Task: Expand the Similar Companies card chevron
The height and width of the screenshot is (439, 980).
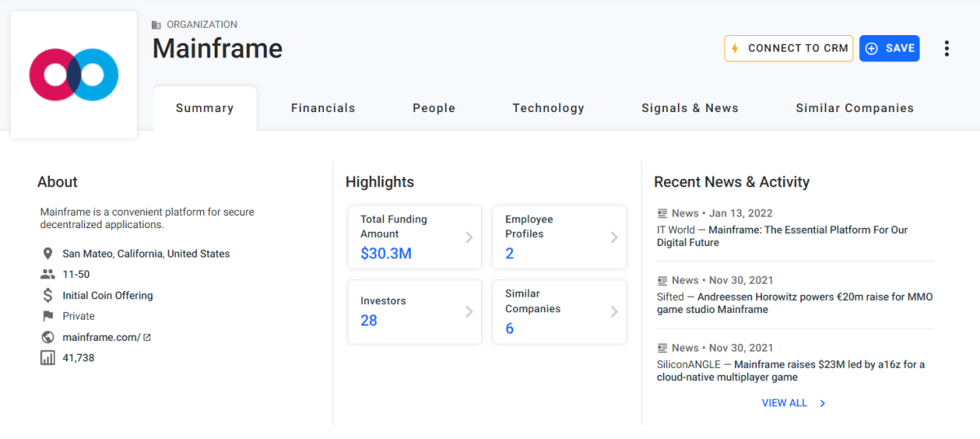Action: point(614,311)
